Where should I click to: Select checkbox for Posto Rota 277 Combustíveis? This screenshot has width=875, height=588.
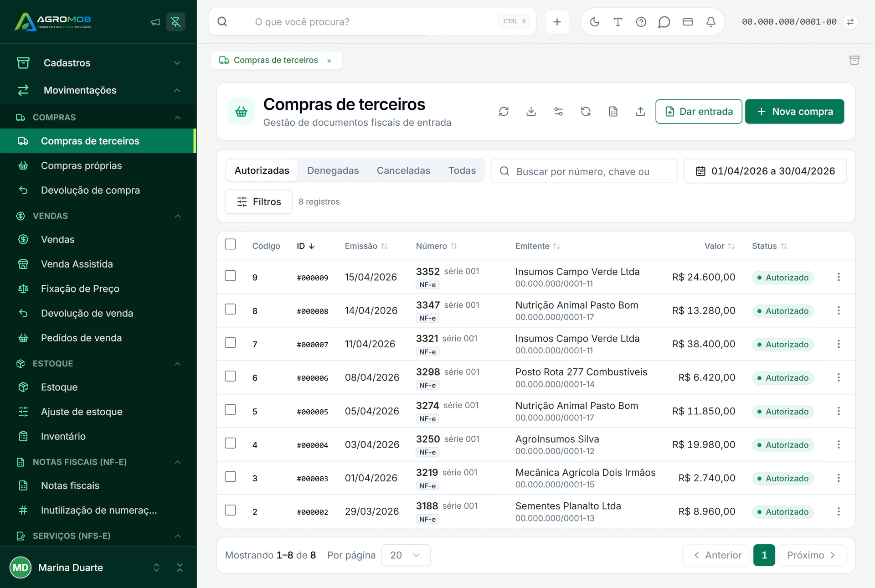(x=231, y=376)
